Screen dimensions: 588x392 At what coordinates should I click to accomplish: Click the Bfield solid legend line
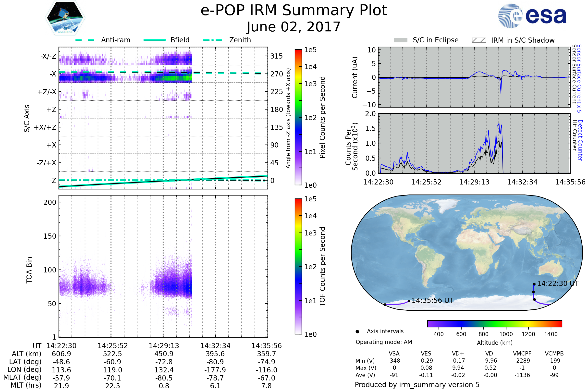[x=155, y=40]
